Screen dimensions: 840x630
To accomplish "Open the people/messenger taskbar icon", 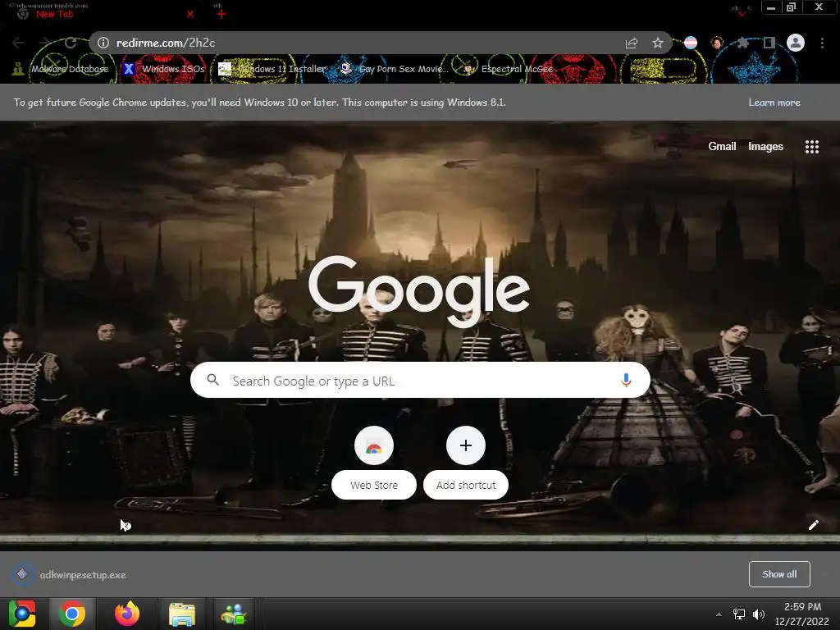I will click(x=234, y=614).
